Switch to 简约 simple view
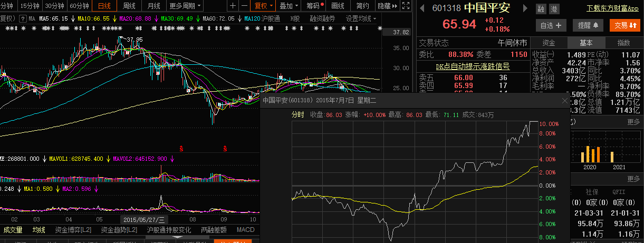Image resolution: width=644 pixels, height=243 pixels. [362, 6]
